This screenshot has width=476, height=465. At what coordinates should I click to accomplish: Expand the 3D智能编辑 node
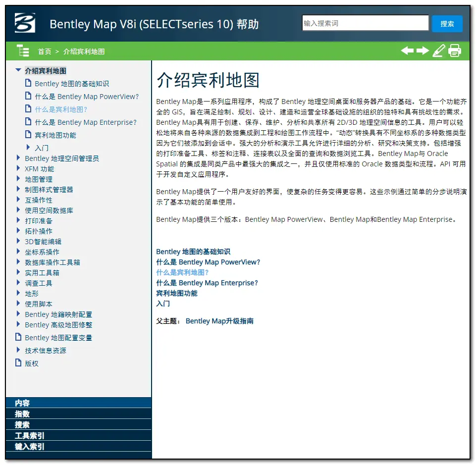click(18, 241)
